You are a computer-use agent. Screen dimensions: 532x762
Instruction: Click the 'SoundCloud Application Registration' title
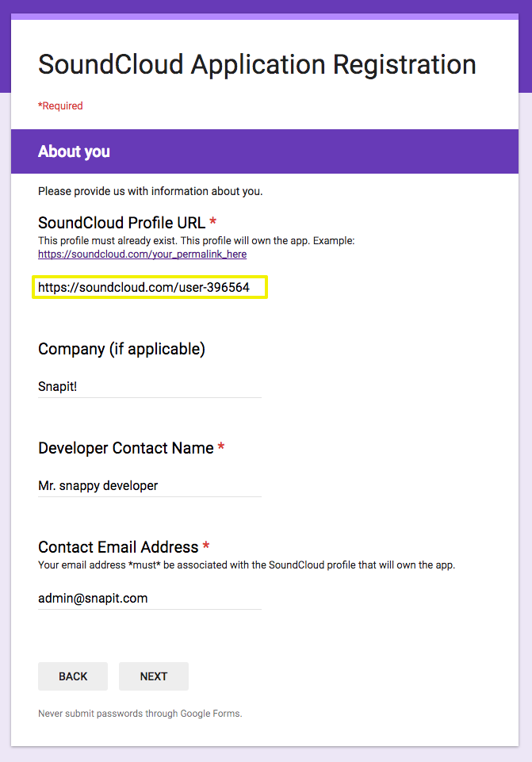[257, 65]
